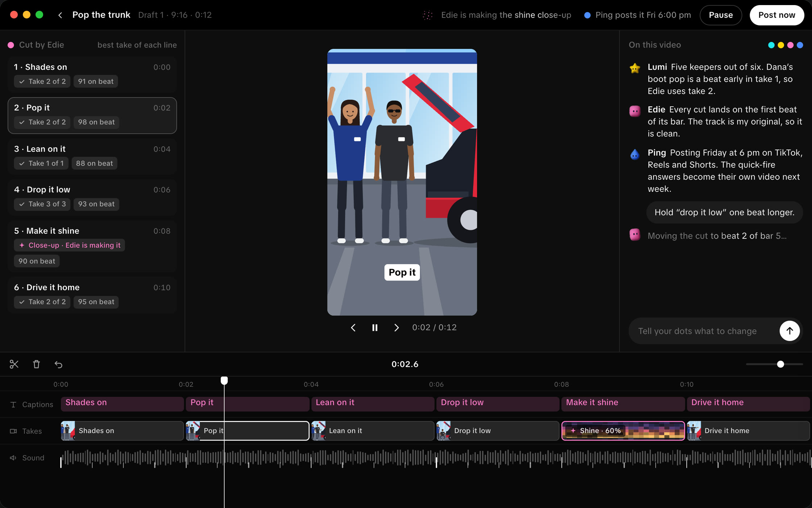This screenshot has height=508, width=812.
Task: Select the Lean on it caption clip
Action: [373, 404]
